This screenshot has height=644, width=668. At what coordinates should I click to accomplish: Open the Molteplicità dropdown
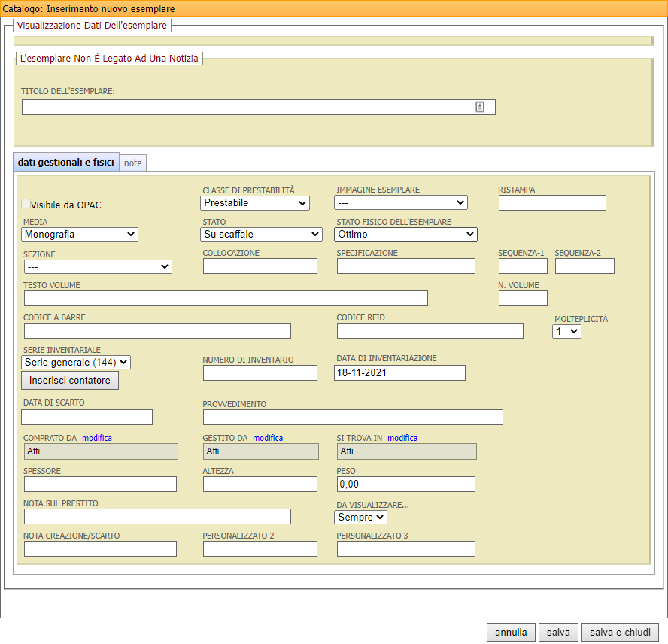point(566,331)
